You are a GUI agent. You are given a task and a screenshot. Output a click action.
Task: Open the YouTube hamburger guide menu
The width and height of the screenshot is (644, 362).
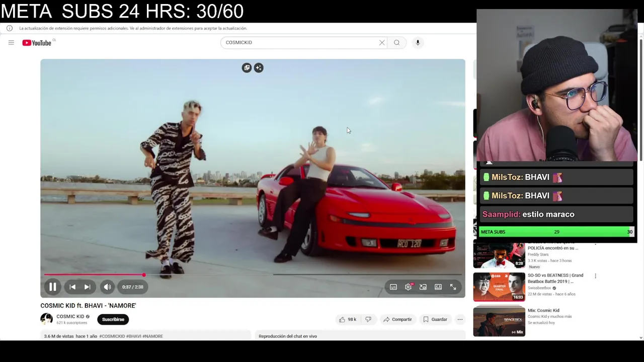point(11,43)
